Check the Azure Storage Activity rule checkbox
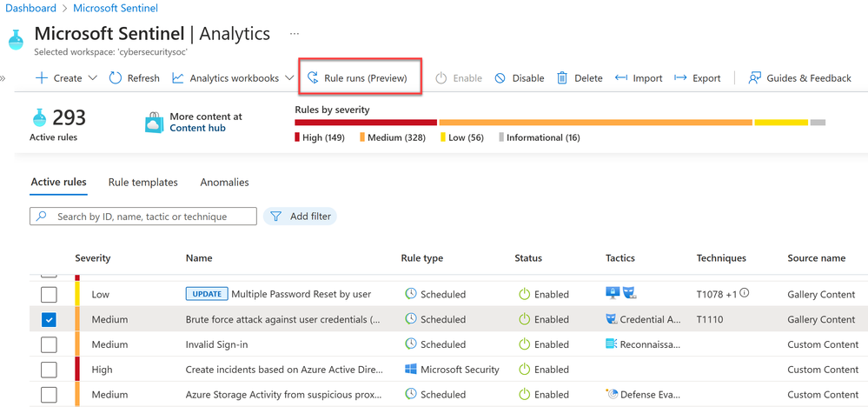The image size is (868, 407). (x=49, y=395)
